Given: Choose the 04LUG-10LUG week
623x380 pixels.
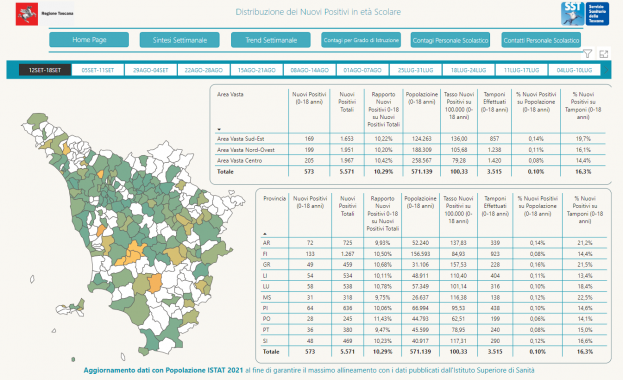Looking at the screenshot, I should point(575,70).
